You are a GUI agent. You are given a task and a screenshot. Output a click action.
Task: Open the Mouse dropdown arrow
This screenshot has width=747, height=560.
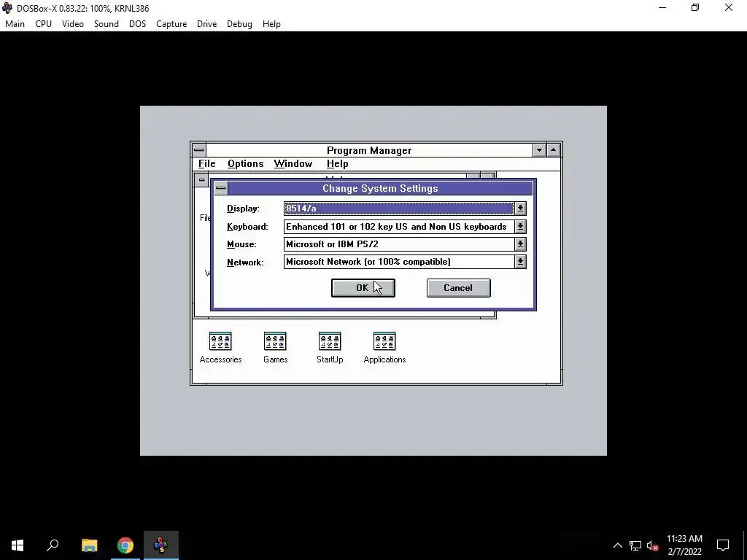tap(520, 244)
